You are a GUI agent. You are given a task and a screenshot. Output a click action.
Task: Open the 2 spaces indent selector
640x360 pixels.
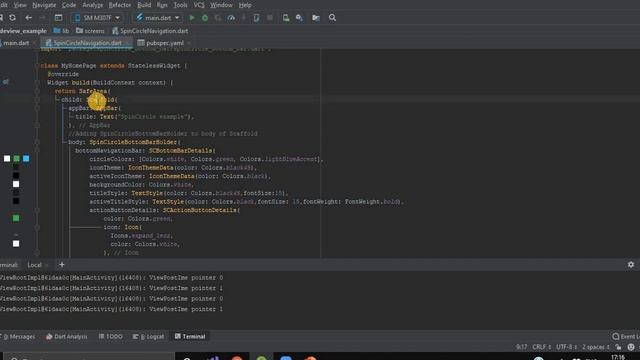pyautogui.click(x=596, y=347)
